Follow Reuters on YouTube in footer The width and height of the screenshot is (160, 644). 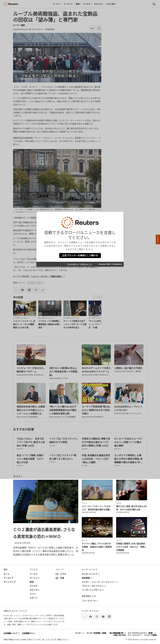103,617
